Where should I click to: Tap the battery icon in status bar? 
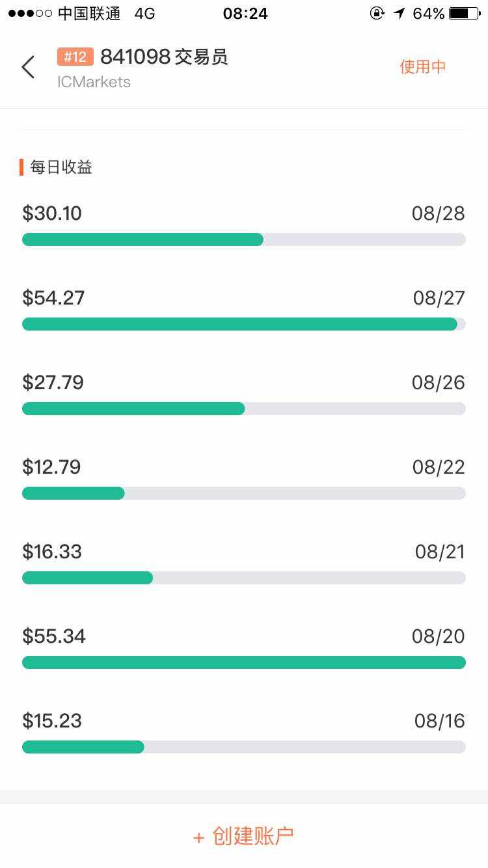point(465,14)
